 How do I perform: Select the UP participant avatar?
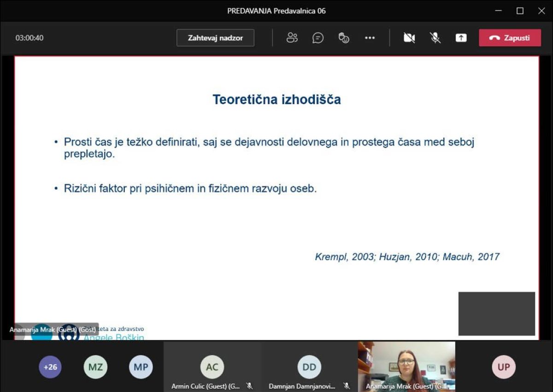coord(504,367)
